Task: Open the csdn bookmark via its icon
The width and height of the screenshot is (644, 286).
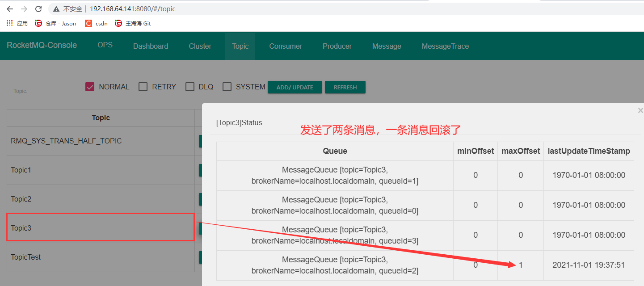Action: [x=88, y=23]
